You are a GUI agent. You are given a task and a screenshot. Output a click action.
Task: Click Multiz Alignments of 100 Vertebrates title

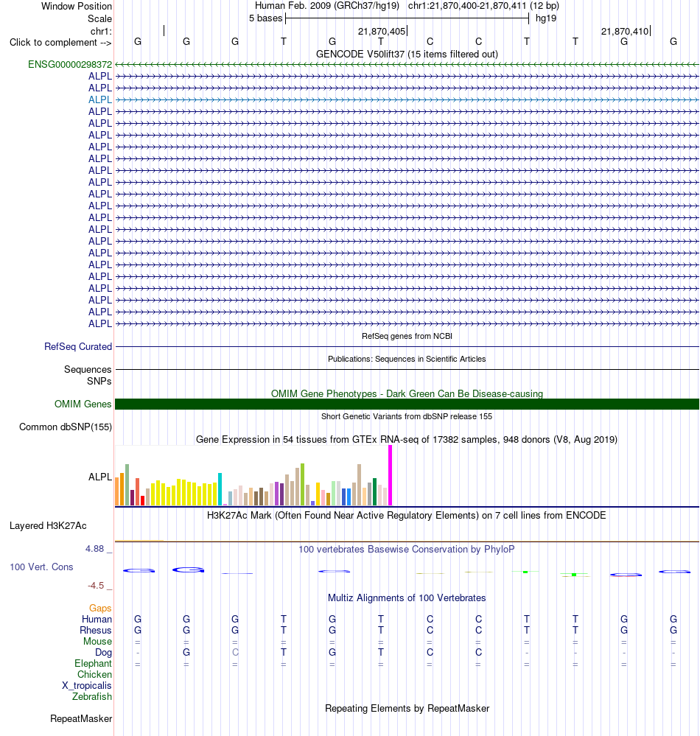tap(407, 597)
